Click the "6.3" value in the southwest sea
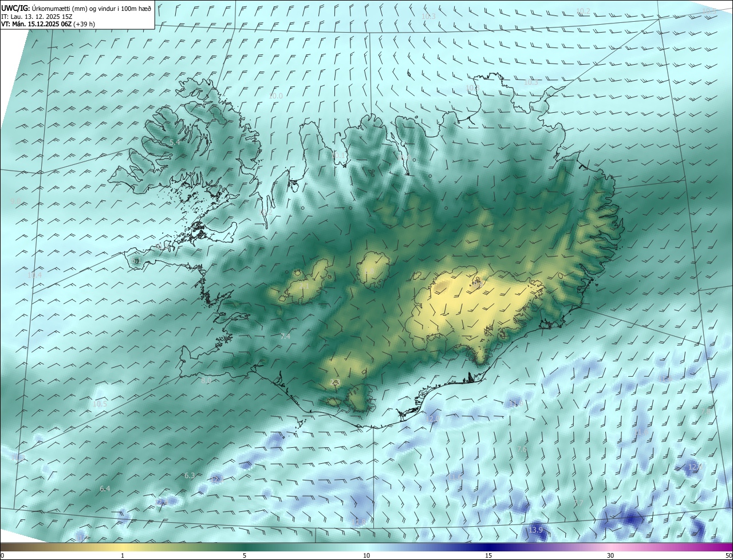Viewport: 733px width, 560px height. click(190, 476)
